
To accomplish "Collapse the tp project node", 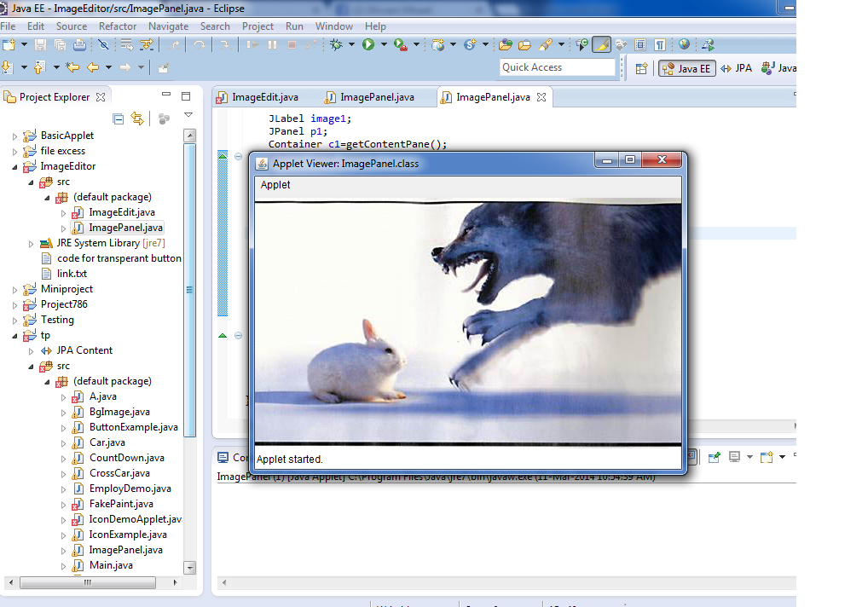I will (15, 336).
